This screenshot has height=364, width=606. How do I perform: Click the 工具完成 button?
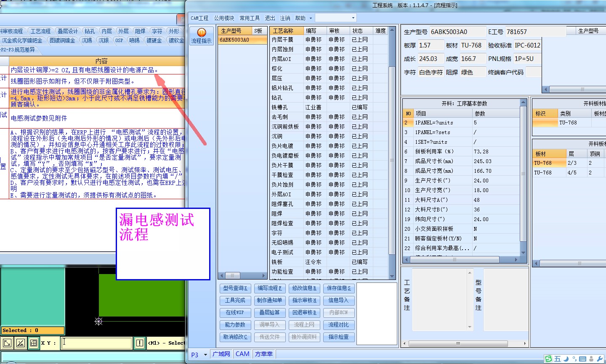235,300
